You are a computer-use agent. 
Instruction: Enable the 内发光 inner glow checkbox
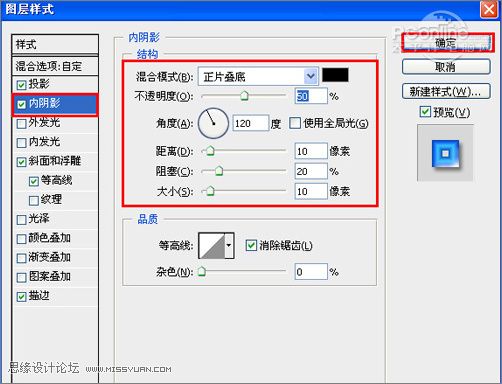pos(21,143)
